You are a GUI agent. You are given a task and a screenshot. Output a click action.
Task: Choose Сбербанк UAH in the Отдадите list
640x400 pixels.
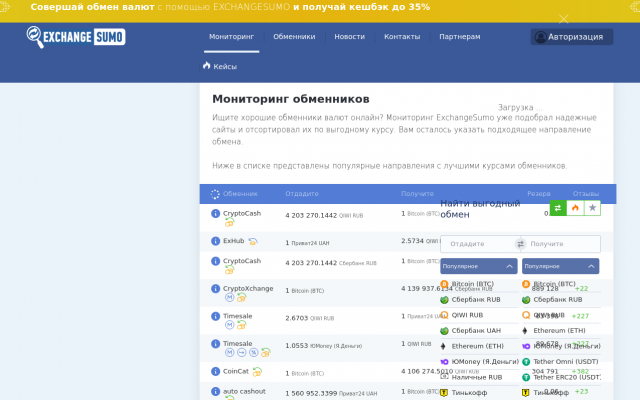coord(476,331)
